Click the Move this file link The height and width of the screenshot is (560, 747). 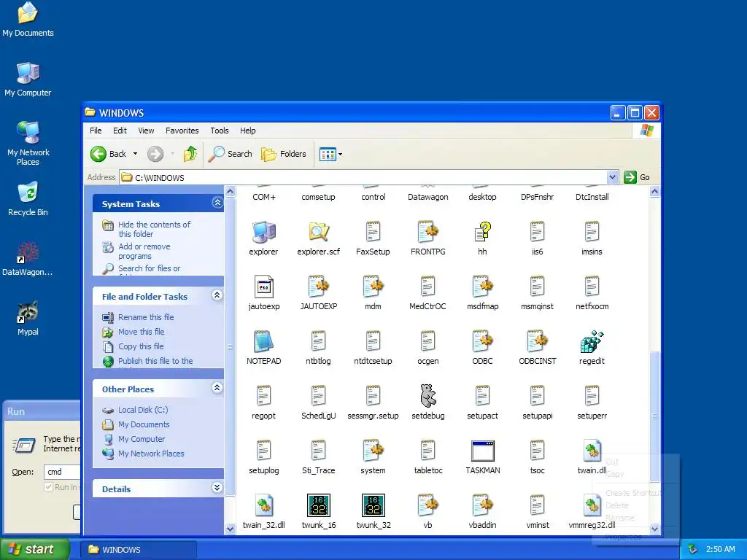click(141, 332)
